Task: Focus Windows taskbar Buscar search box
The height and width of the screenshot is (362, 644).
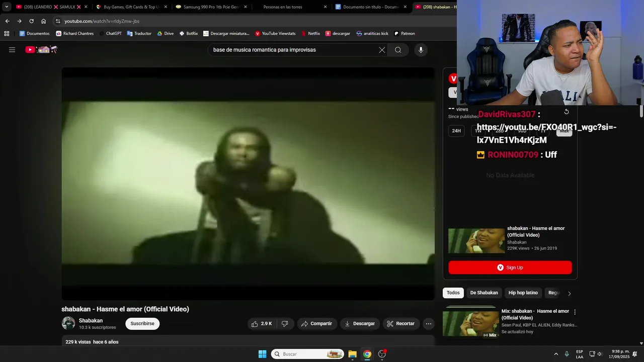Action: (307, 354)
